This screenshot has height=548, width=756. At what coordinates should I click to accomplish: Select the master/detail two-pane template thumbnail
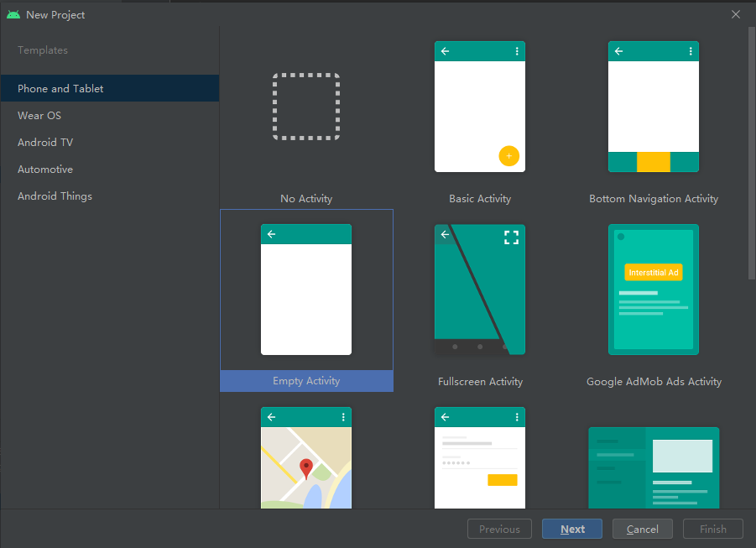[654, 467]
